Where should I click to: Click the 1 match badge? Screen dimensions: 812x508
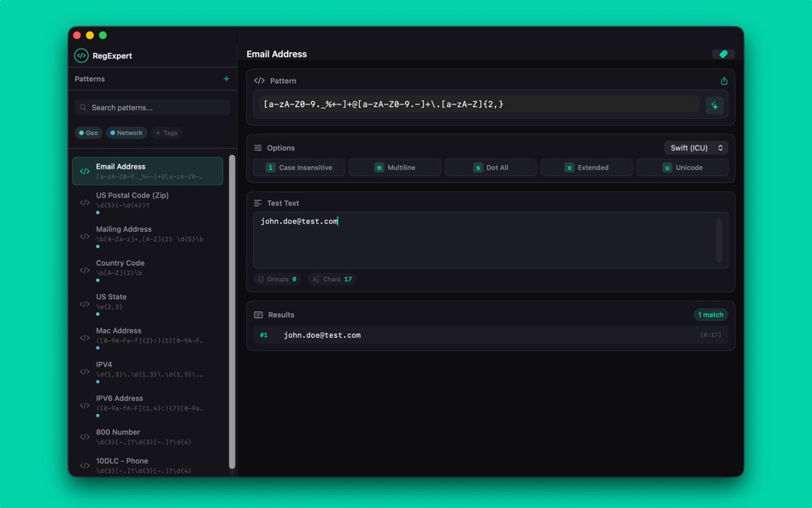coord(710,315)
